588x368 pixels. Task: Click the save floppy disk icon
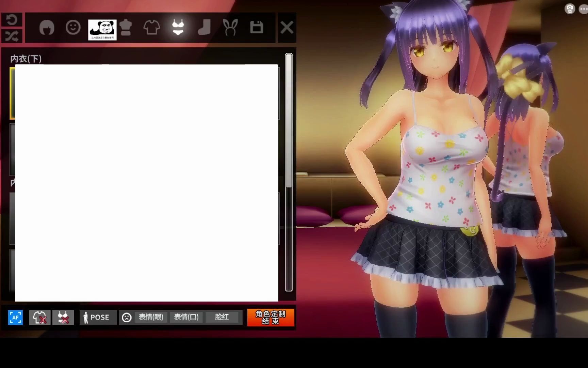pos(257,27)
